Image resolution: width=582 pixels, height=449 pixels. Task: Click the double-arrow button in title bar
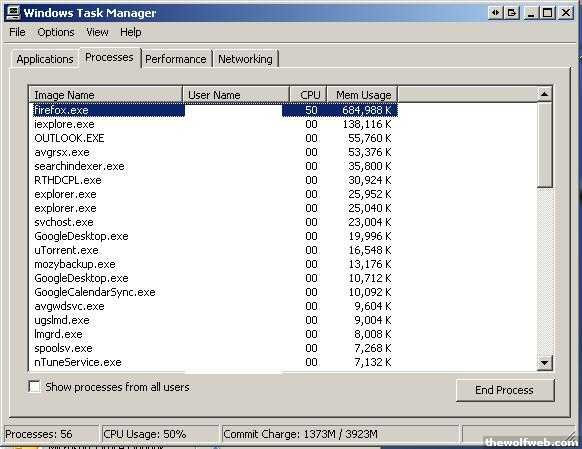[x=495, y=13]
